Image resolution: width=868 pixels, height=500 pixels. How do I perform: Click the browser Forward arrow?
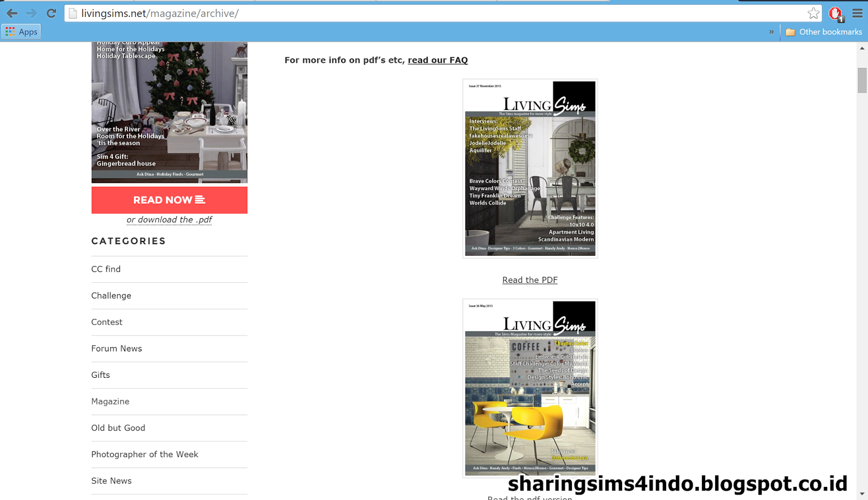pyautogui.click(x=31, y=13)
